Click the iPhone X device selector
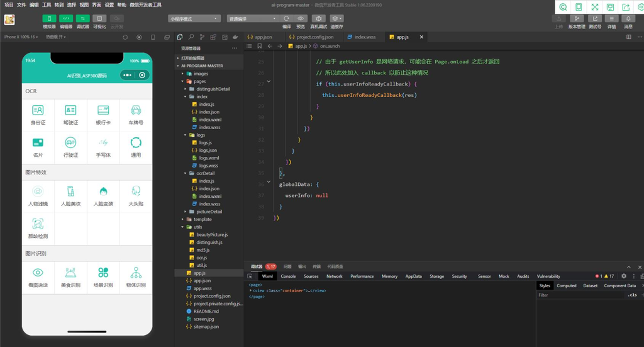 [21, 37]
